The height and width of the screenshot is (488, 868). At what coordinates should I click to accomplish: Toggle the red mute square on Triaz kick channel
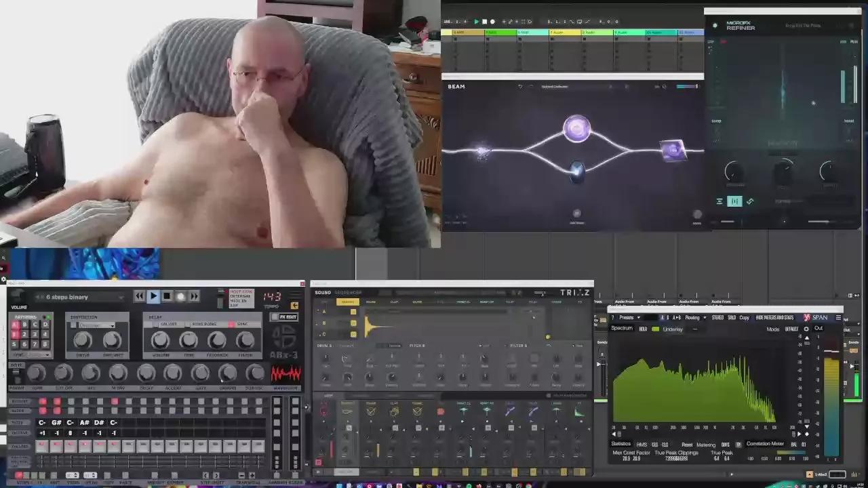tap(318, 462)
